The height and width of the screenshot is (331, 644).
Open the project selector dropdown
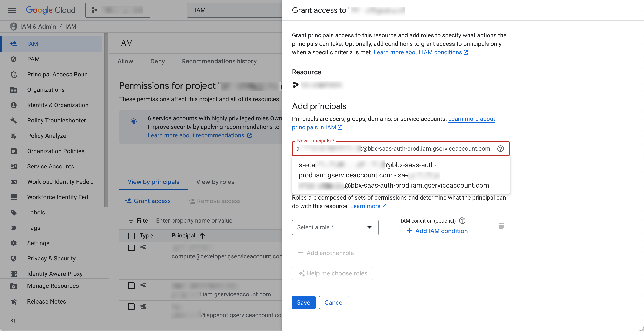(117, 10)
